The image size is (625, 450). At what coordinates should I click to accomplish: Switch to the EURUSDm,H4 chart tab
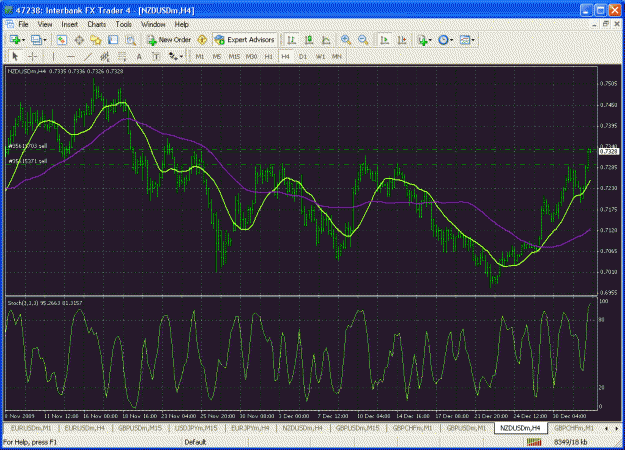(x=85, y=428)
